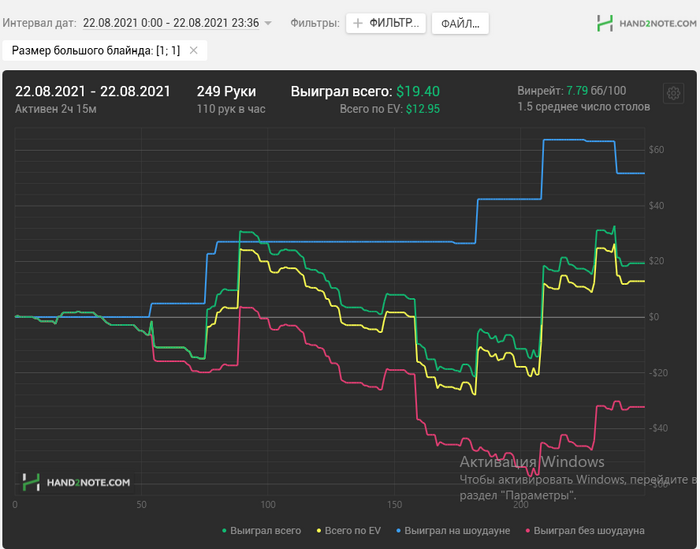Add a new filter with ФИЛЬТР button
Viewport: 700px width, 549px height.
[386, 23]
